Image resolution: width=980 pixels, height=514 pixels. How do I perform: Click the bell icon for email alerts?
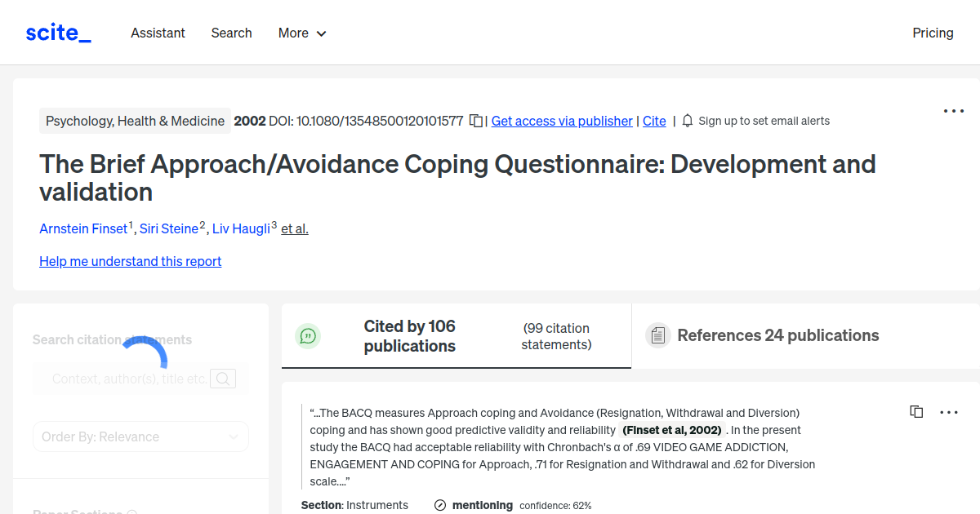pos(687,120)
